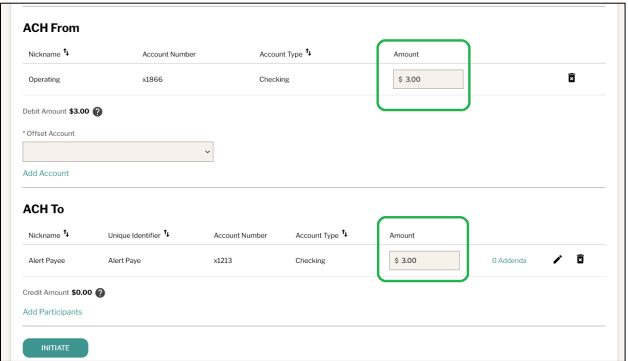The height and width of the screenshot is (361, 628).
Task: Click the ACH From Amount field
Action: pos(428,79)
